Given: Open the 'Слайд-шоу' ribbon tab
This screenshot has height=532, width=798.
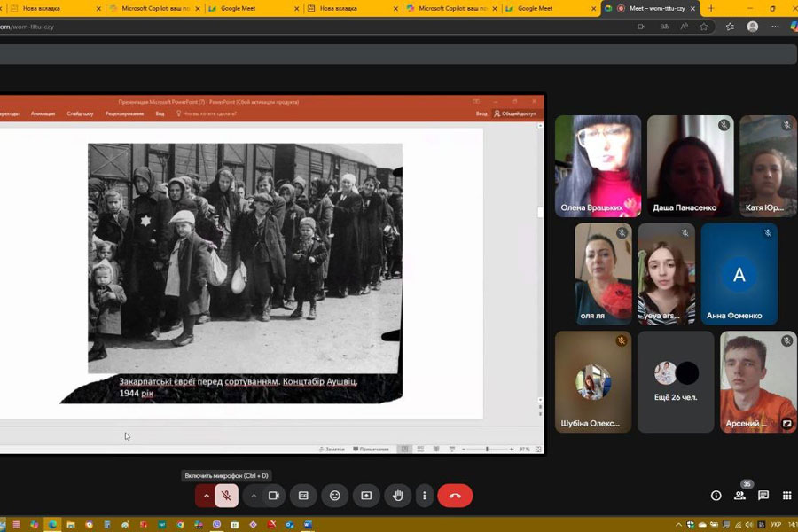Looking at the screenshot, I should point(80,113).
